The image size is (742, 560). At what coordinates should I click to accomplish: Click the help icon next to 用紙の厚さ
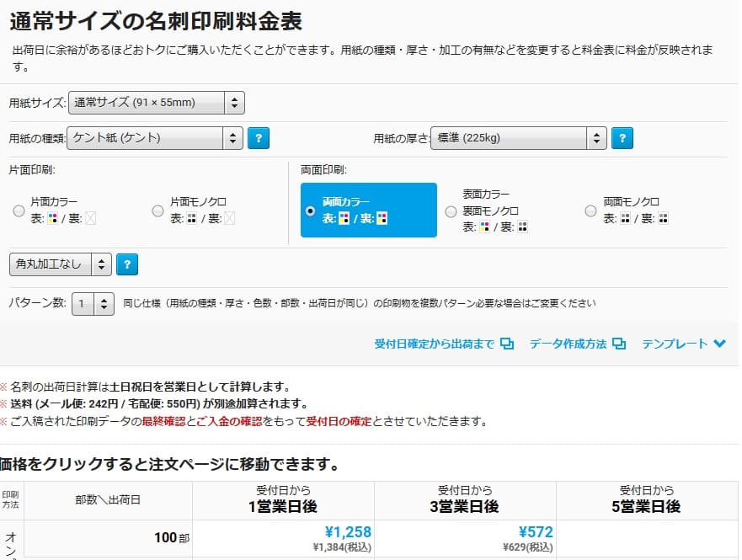[x=622, y=138]
